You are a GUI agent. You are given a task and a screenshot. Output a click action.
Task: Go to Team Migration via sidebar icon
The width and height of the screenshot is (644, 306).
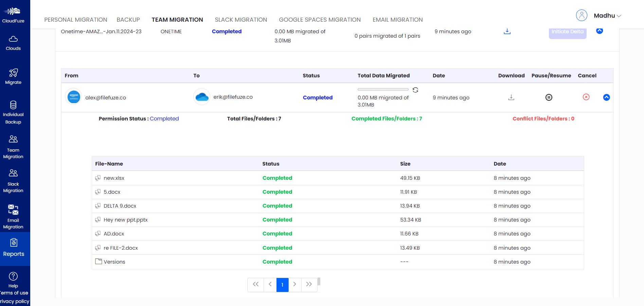13,142
